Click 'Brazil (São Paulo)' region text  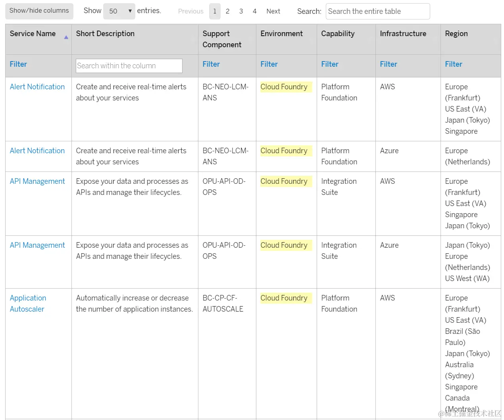click(462, 337)
